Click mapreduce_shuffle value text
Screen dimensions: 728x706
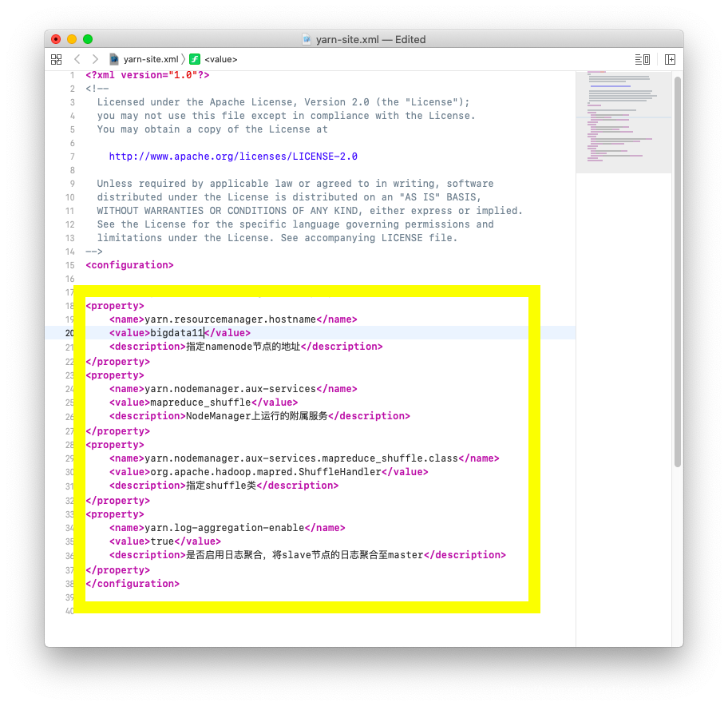200,403
